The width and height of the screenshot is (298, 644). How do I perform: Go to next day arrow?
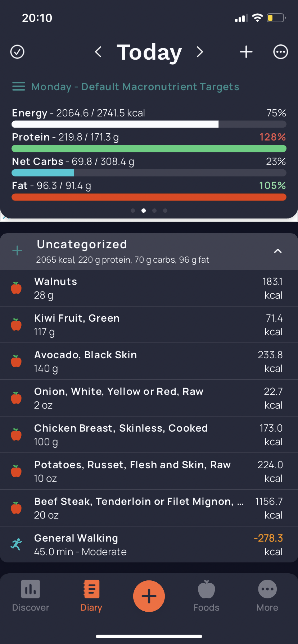click(x=200, y=52)
